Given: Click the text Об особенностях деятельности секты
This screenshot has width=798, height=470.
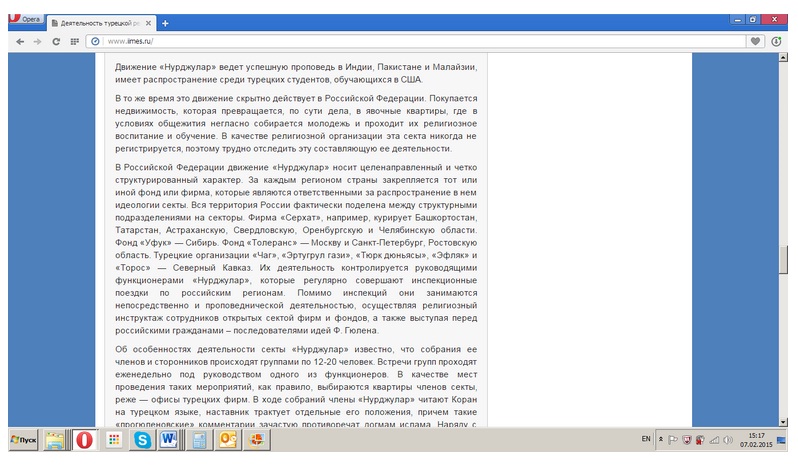Looking at the screenshot, I should pyautogui.click(x=204, y=349).
